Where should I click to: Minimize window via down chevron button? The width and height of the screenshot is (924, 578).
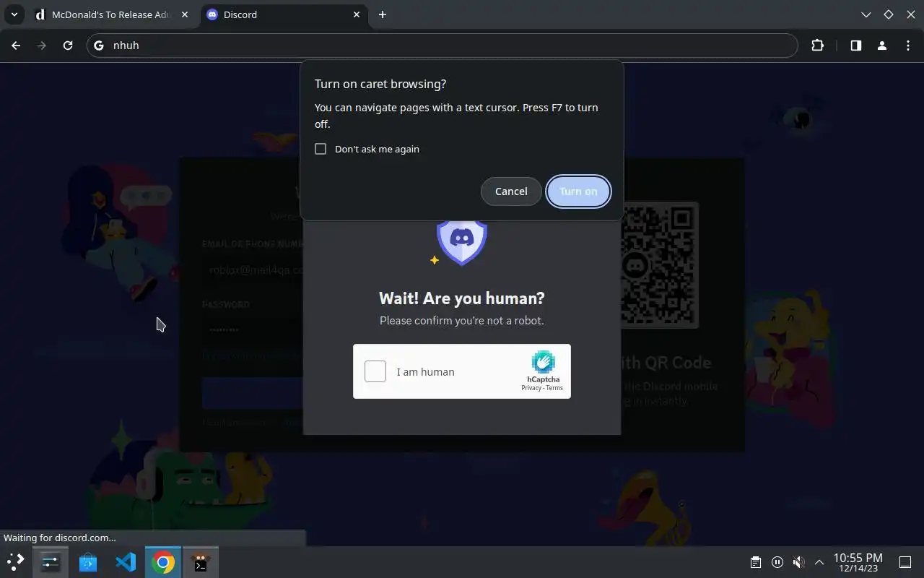coord(866,14)
